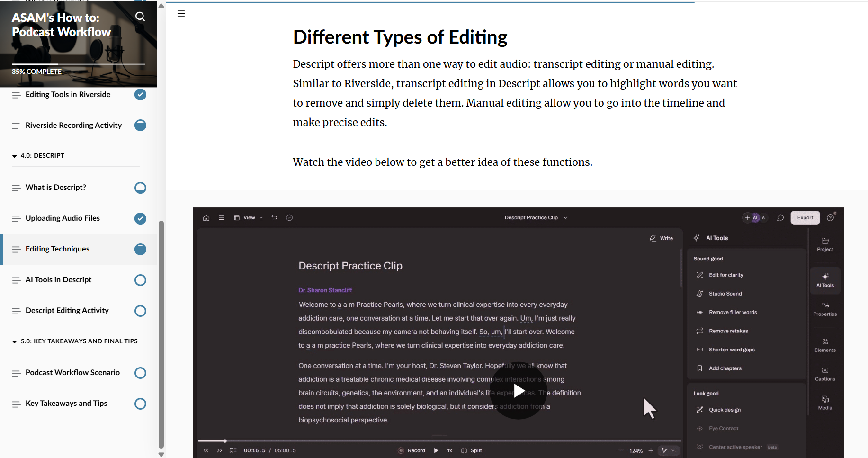Toggle completion circle for AI Tools in Descript
Screen dimensions: 868x458
[140, 280]
